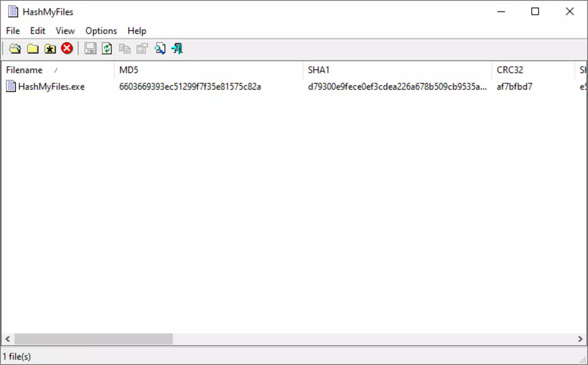The image size is (588, 365).
Task: Click the MD5 value 6603669393ec51299f7f35e81575c82a
Action: (190, 86)
